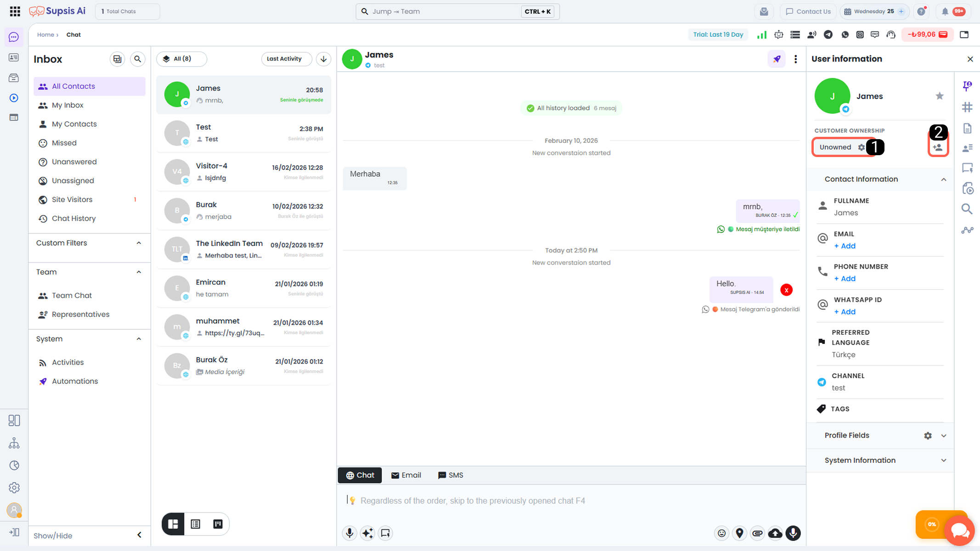Mark James as favorite with star icon
Viewport: 980px width, 551px height.
coord(940,96)
